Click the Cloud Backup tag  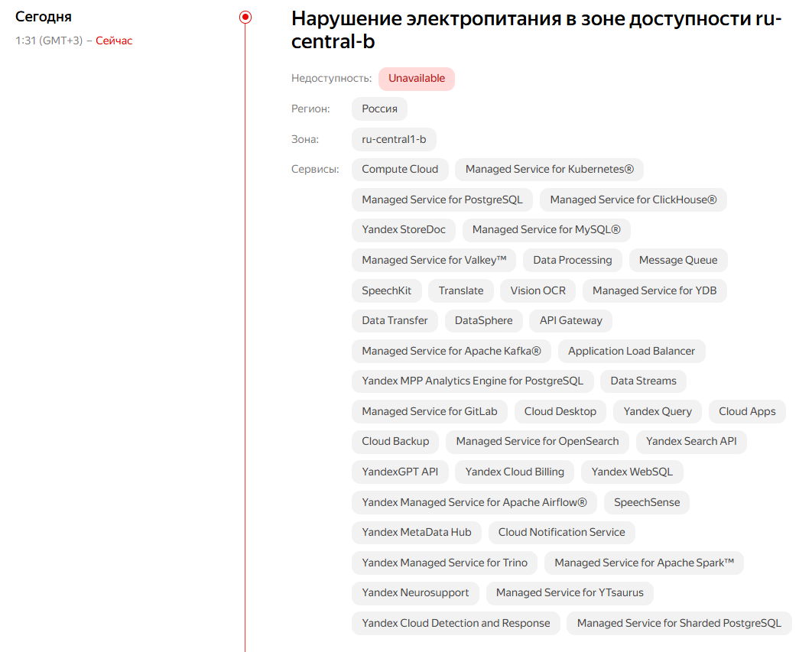pos(395,442)
